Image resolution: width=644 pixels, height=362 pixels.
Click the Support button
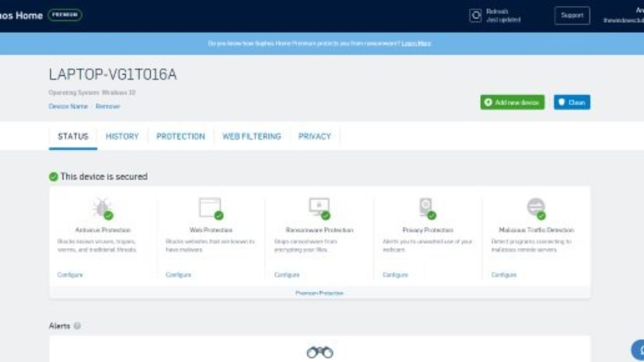tap(572, 15)
